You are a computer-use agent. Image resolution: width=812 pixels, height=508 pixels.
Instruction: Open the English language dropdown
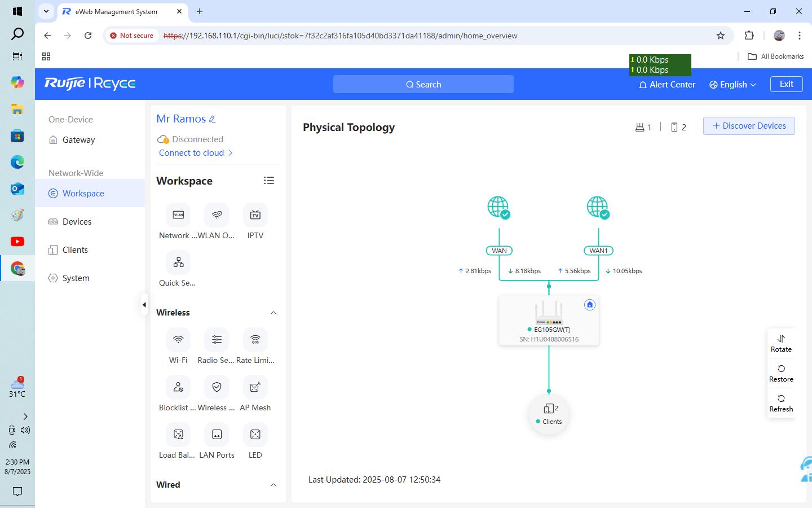tap(733, 85)
